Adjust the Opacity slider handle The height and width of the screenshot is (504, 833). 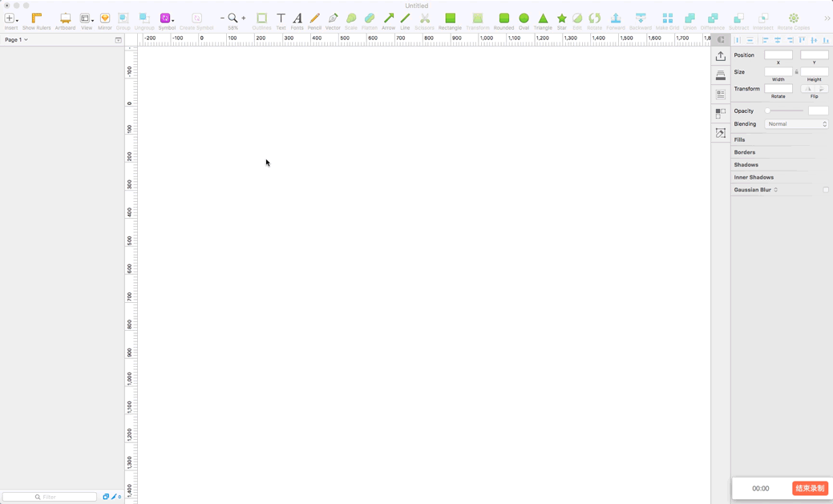[767, 111]
